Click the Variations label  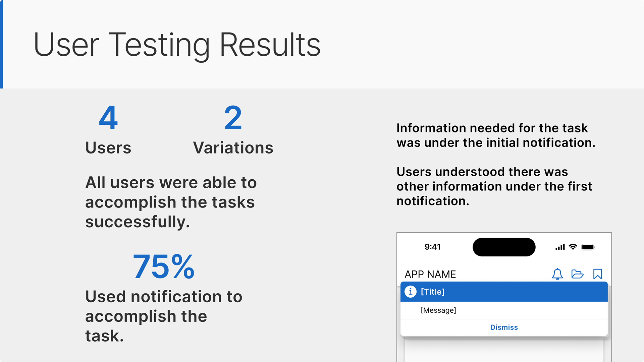point(233,148)
